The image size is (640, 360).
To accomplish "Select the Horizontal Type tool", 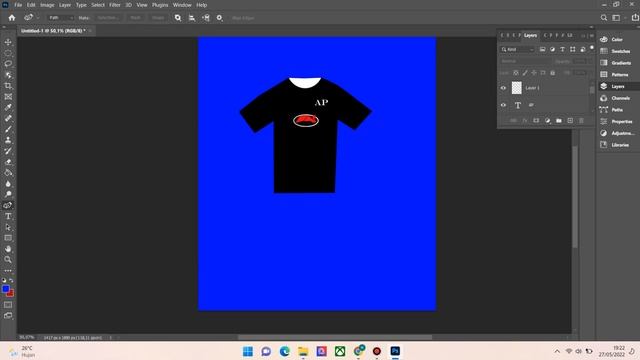I will coord(8,216).
